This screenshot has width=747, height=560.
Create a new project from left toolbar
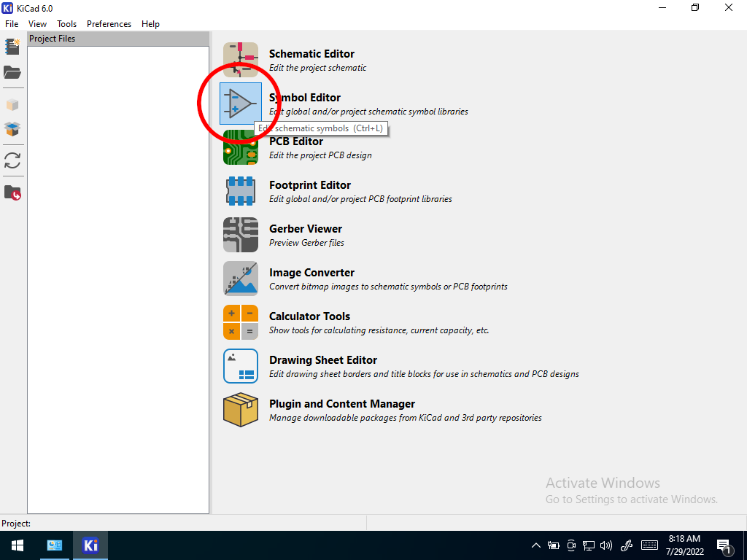(x=12, y=47)
